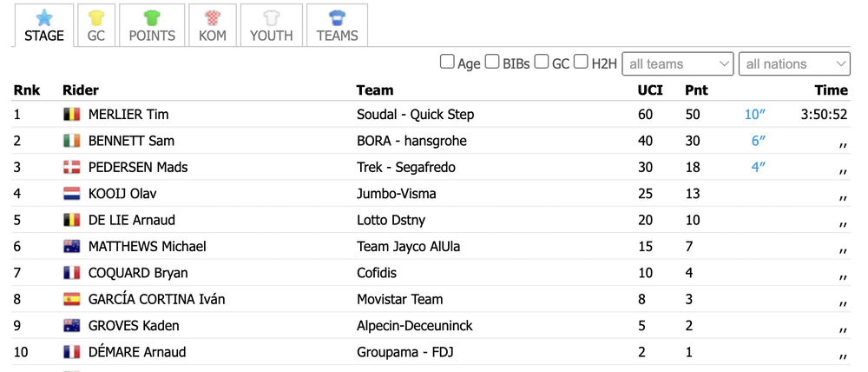The height and width of the screenshot is (372, 868).
Task: Check the GC filter checkbox
Action: [542, 62]
